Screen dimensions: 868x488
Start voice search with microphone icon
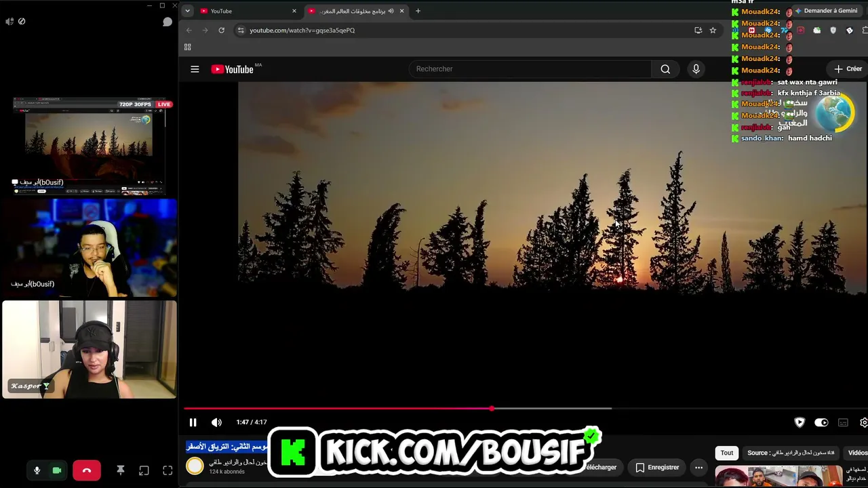pyautogui.click(x=696, y=69)
